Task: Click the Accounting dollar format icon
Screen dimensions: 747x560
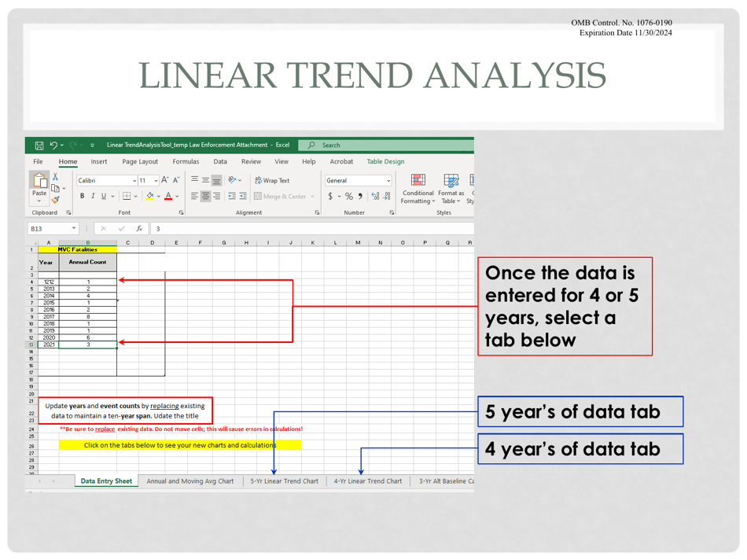Action: pos(331,197)
